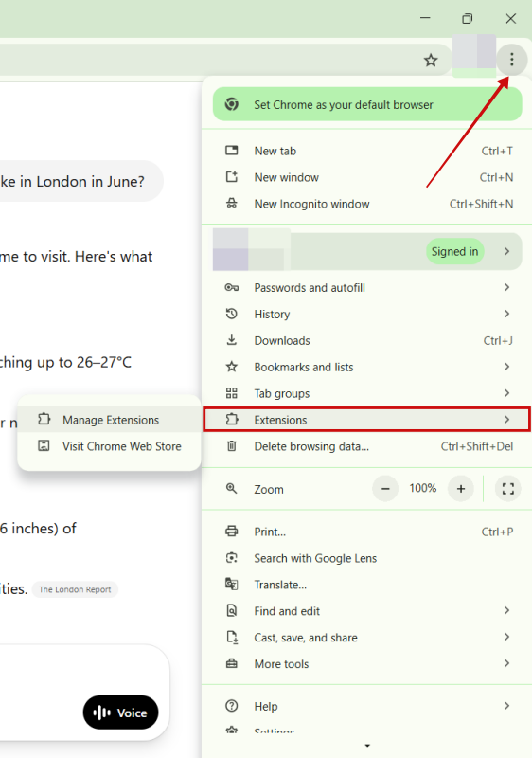The height and width of the screenshot is (758, 532).
Task: Click the More tools toolbox icon
Action: point(232,663)
